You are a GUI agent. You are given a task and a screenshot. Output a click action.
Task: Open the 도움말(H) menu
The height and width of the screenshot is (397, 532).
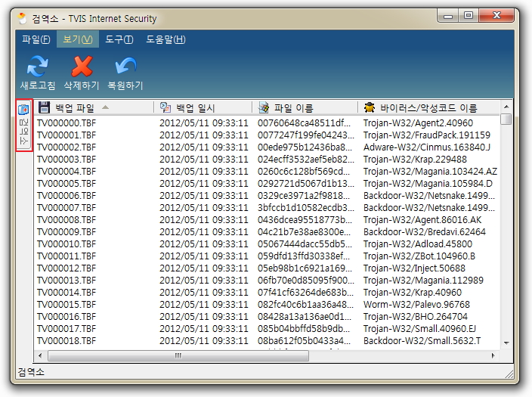[165, 40]
